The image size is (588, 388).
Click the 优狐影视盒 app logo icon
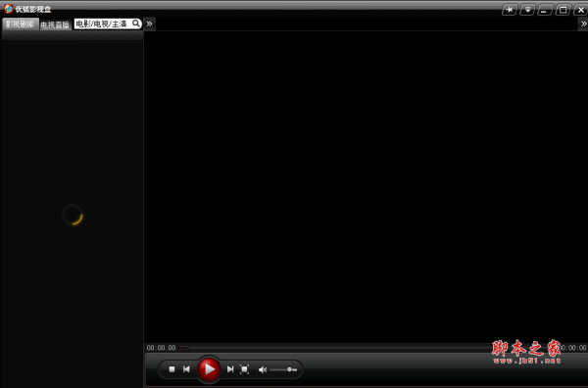coord(8,8)
